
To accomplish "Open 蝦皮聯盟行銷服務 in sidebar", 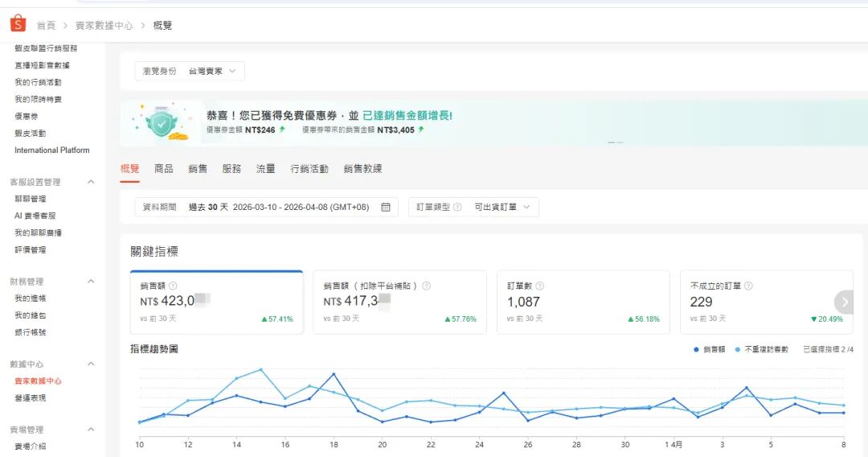I will coord(46,48).
